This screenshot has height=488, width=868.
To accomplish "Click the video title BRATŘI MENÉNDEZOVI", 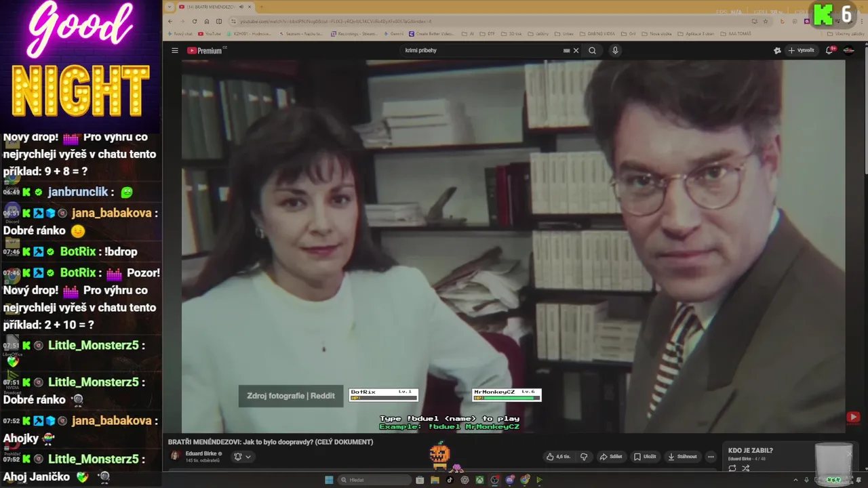I will click(271, 442).
